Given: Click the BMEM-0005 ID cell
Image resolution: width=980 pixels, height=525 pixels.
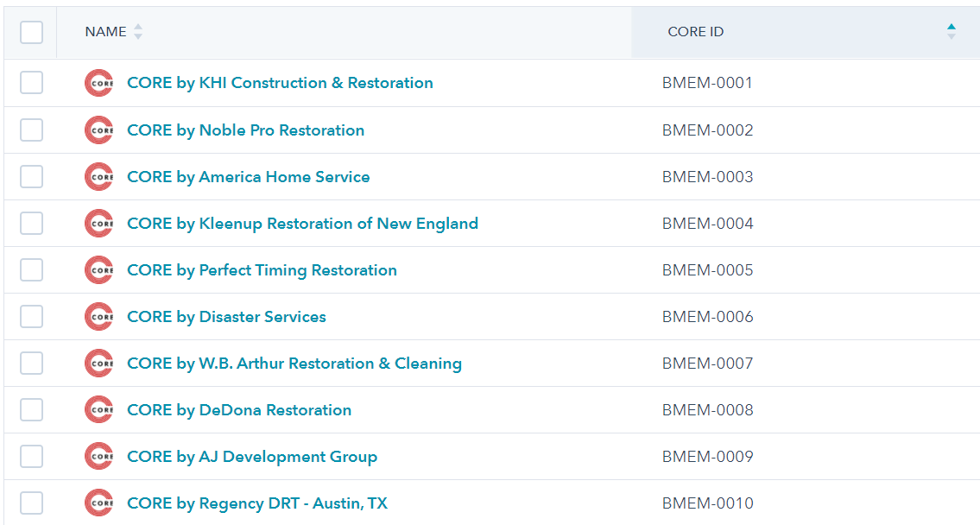Looking at the screenshot, I should coord(707,270).
